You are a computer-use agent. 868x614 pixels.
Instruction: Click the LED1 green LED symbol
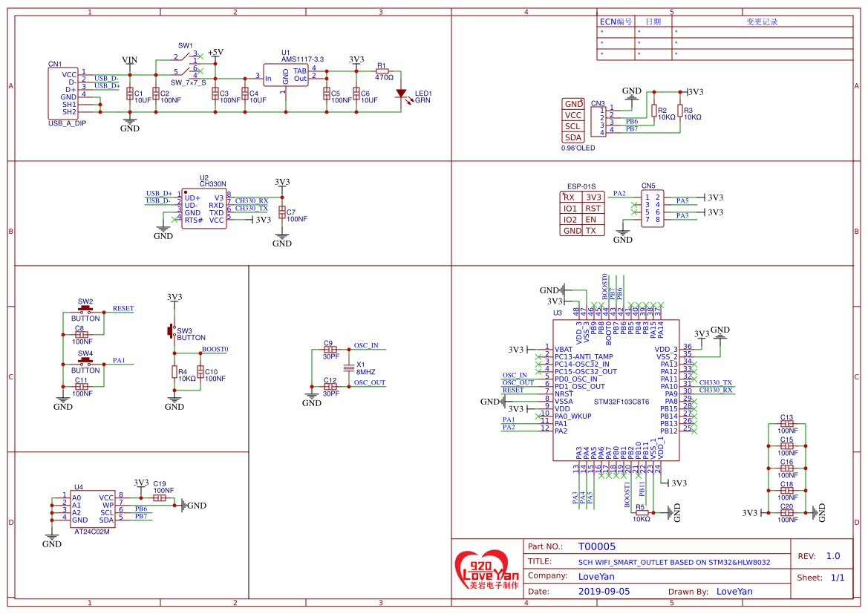[402, 95]
